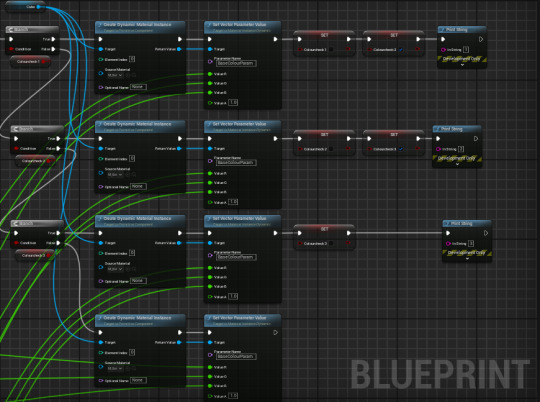Click Value G pin on topmost Set Vector Parameter Value

tap(210, 83)
